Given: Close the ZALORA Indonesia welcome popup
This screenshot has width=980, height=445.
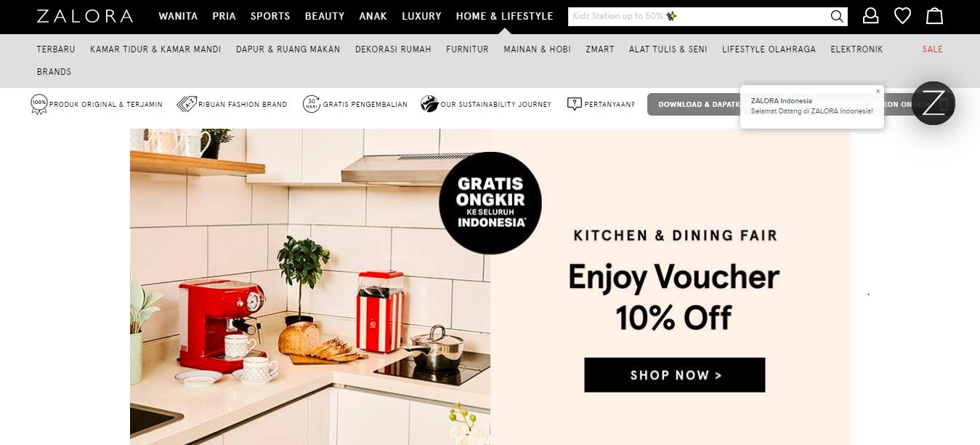Looking at the screenshot, I should coord(878,92).
